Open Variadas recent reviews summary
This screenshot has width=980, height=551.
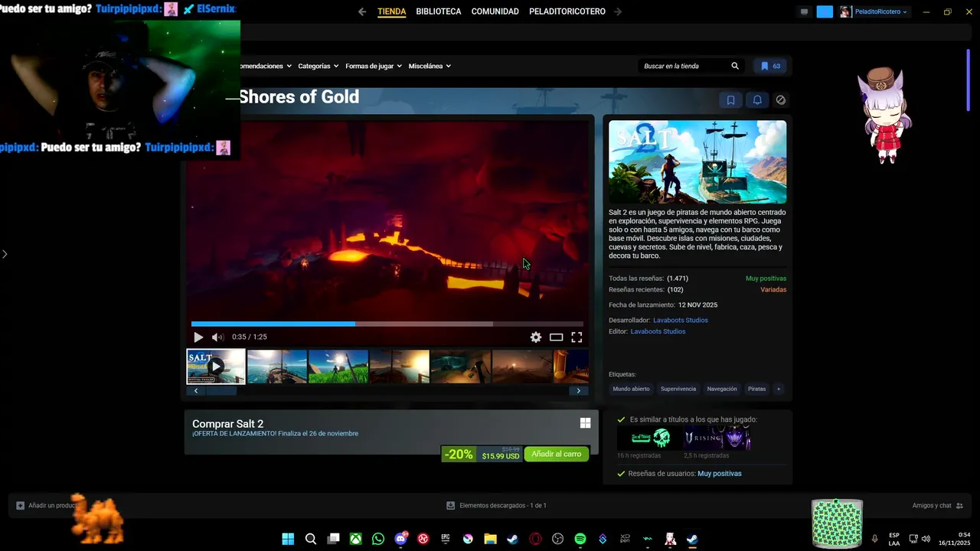pyautogui.click(x=773, y=290)
